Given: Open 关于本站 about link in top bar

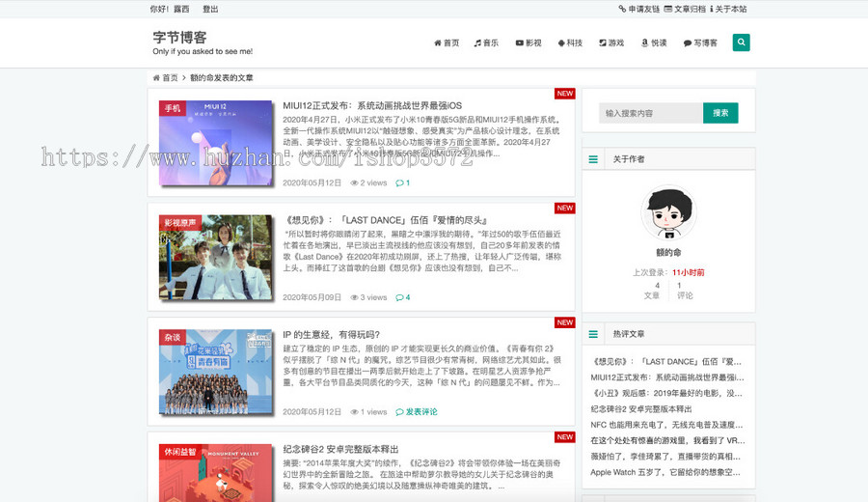Looking at the screenshot, I should point(728,9).
